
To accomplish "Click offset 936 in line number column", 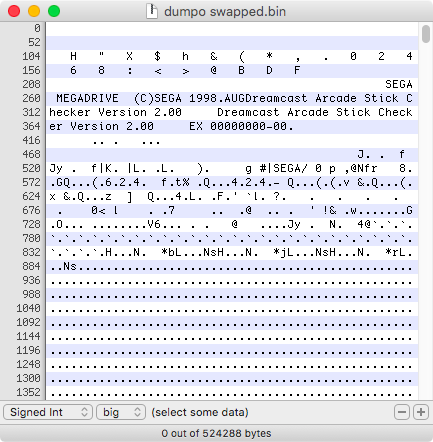I will pyautogui.click(x=31, y=280).
